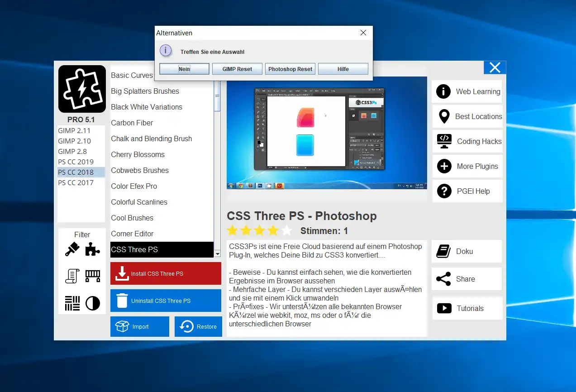Select PS CC 2019 version
The height and width of the screenshot is (392, 576).
click(81, 162)
